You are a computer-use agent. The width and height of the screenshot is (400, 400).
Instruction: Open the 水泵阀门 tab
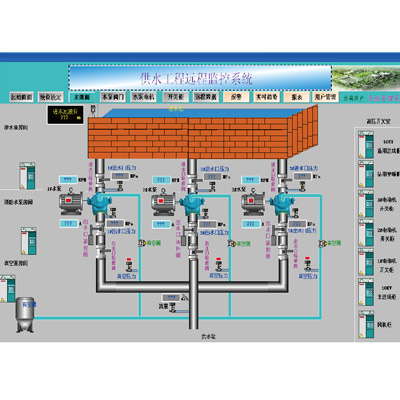pyautogui.click(x=113, y=97)
